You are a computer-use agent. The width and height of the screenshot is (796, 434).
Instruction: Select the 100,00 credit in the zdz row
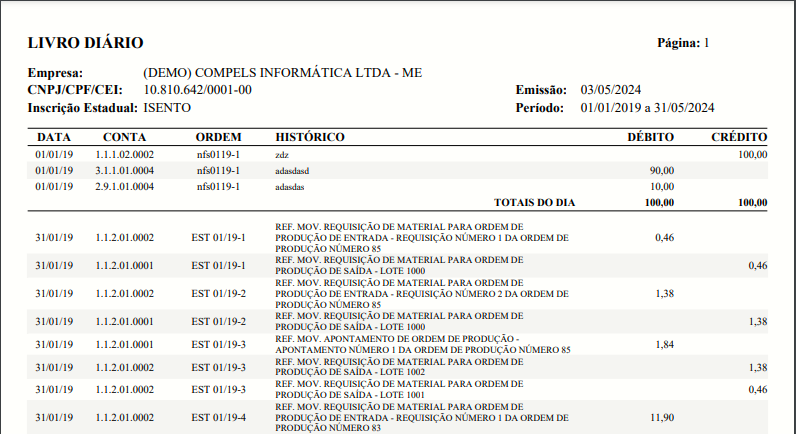[x=752, y=154]
